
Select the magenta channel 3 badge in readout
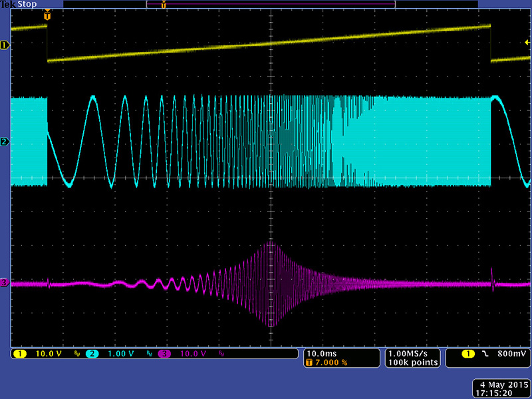pos(164,354)
